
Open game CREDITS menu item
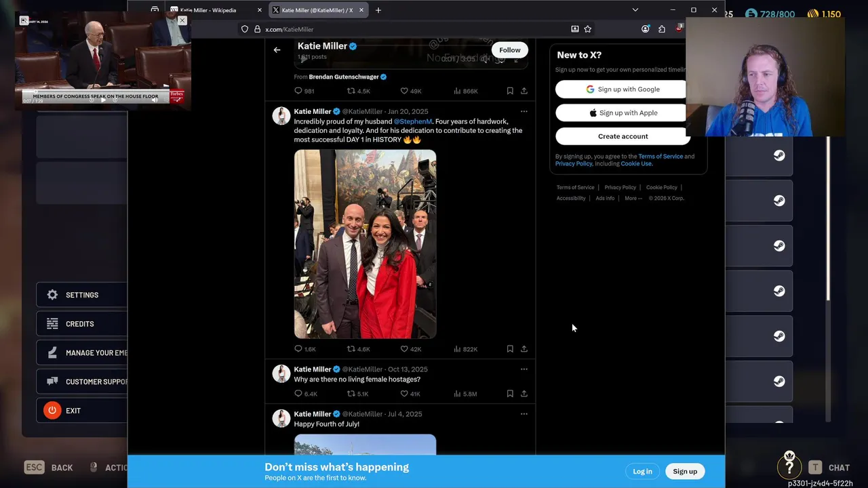[82, 324]
